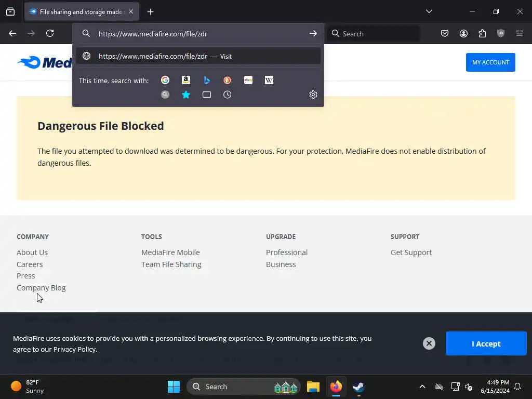The image size is (532, 399).
Task: Search this time with Amazon
Action: (x=186, y=80)
